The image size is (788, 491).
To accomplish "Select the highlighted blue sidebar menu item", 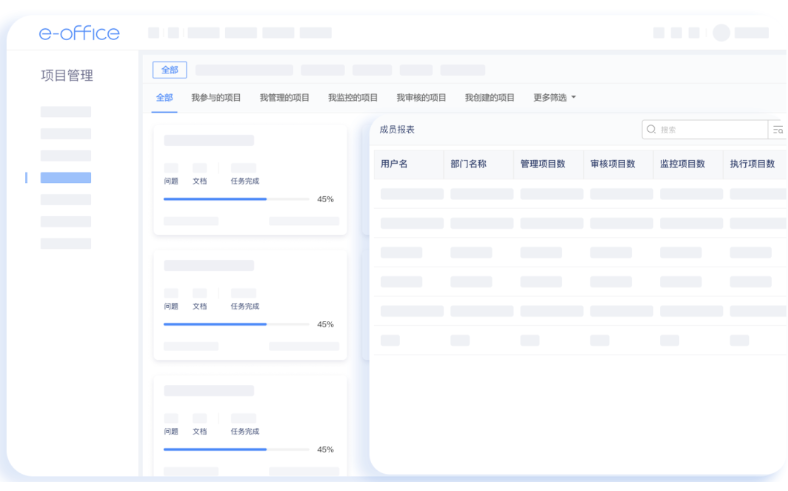I will click(x=65, y=178).
